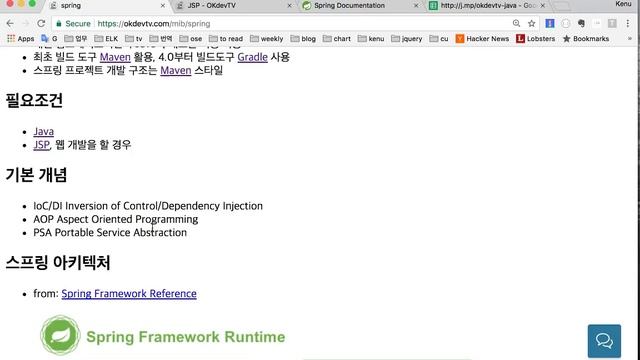Expand the 번역 bookmark folder
The height and width of the screenshot is (360, 640).
[161, 39]
